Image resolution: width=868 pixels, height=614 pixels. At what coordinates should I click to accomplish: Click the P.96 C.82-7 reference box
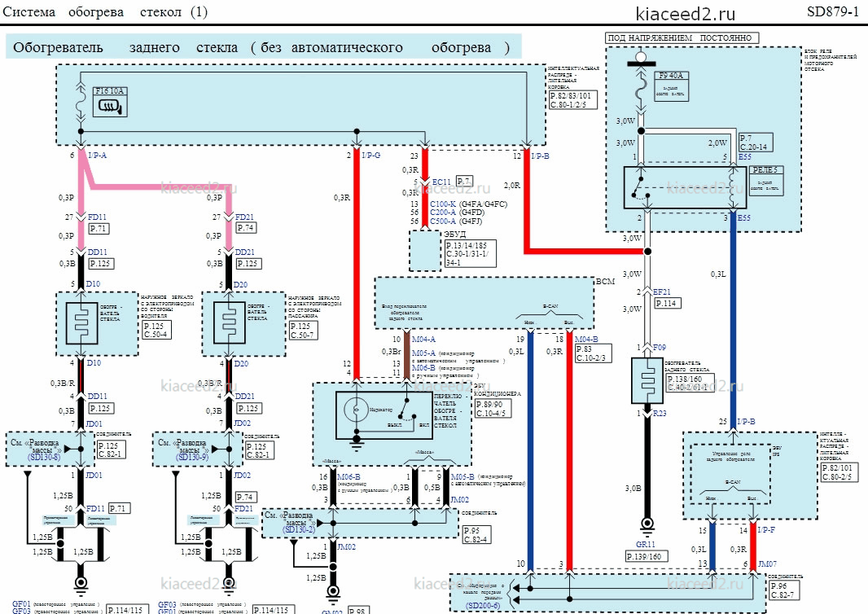pyautogui.click(x=786, y=590)
